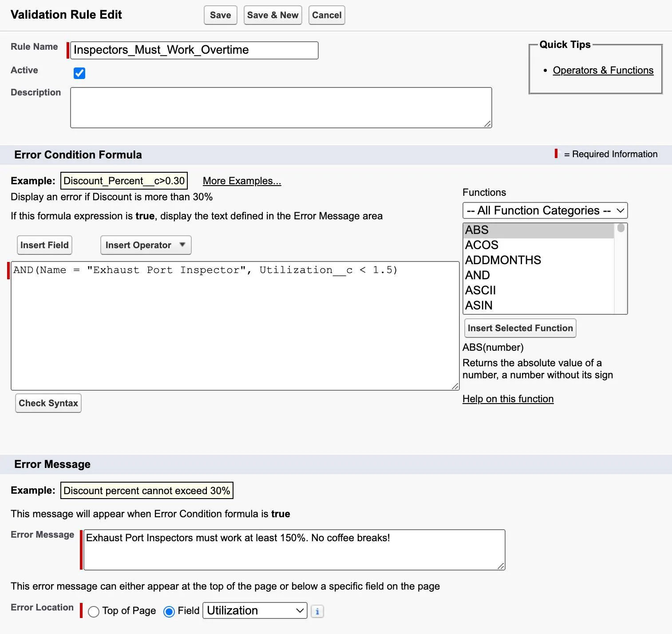Uncheck the Active checkbox
The image size is (672, 634).
coord(79,73)
